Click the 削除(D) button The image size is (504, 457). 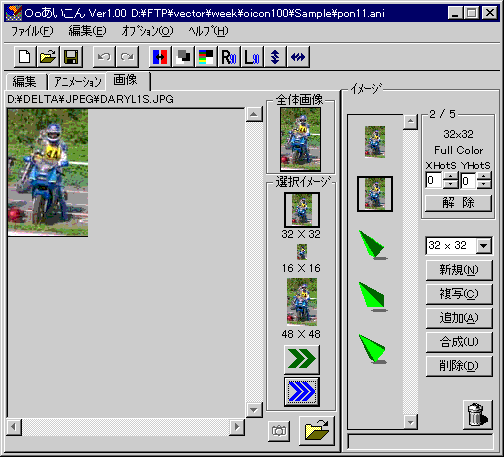(459, 366)
